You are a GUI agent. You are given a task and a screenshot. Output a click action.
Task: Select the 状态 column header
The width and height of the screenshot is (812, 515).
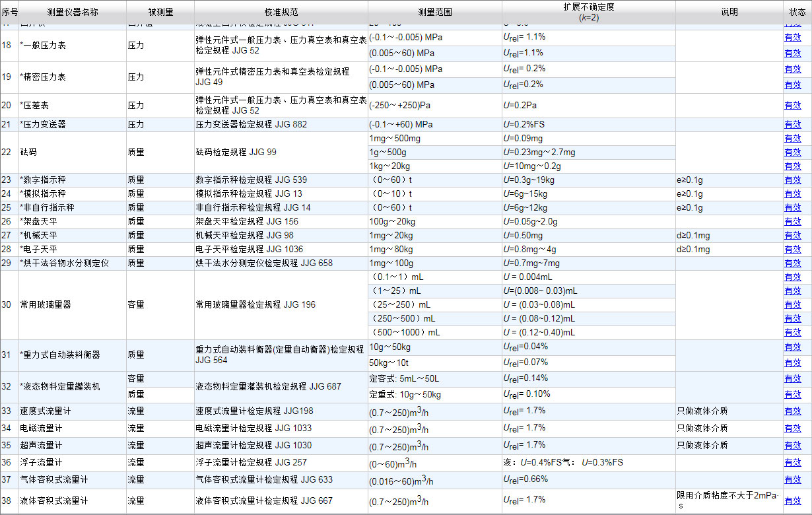[x=797, y=12]
